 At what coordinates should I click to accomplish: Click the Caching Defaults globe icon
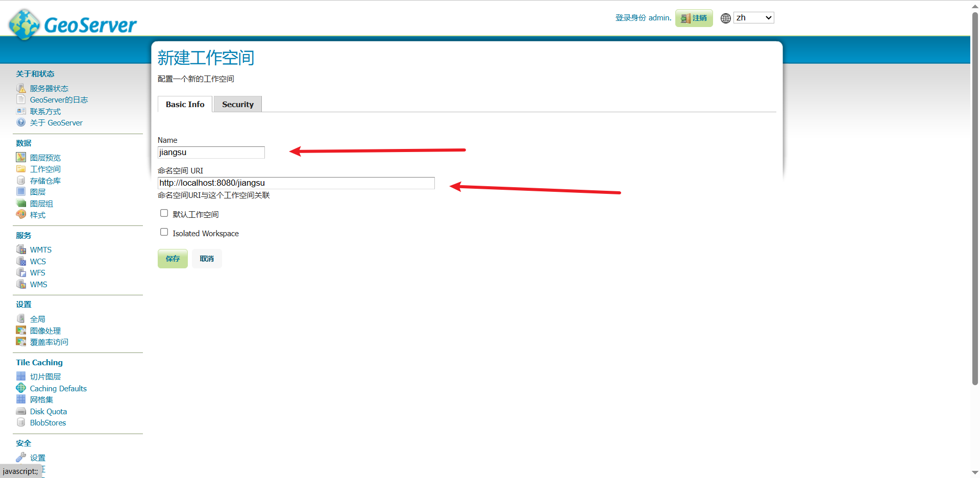pyautogui.click(x=21, y=388)
